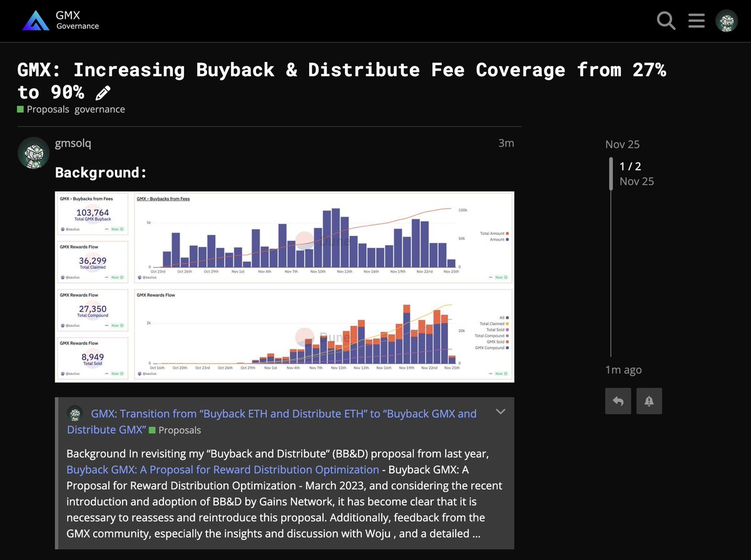751x560 pixels.
Task: Toggle the notification bell button
Action: coord(649,401)
